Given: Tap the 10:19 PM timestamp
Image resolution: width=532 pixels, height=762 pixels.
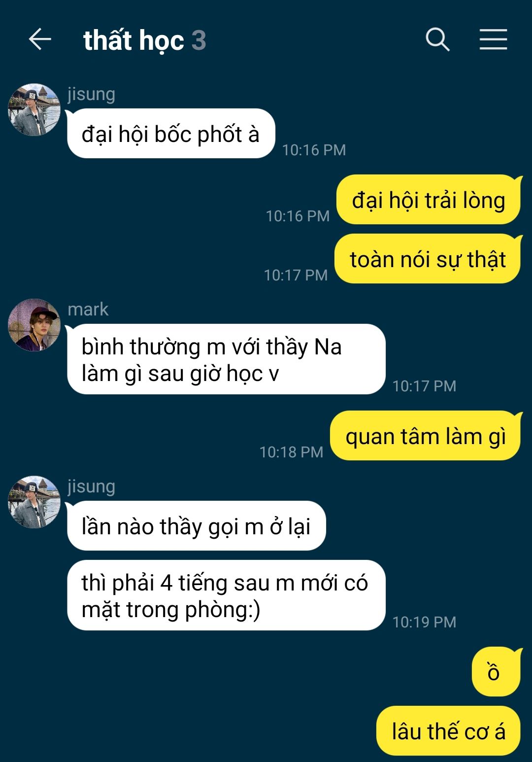Looking at the screenshot, I should point(424,622).
